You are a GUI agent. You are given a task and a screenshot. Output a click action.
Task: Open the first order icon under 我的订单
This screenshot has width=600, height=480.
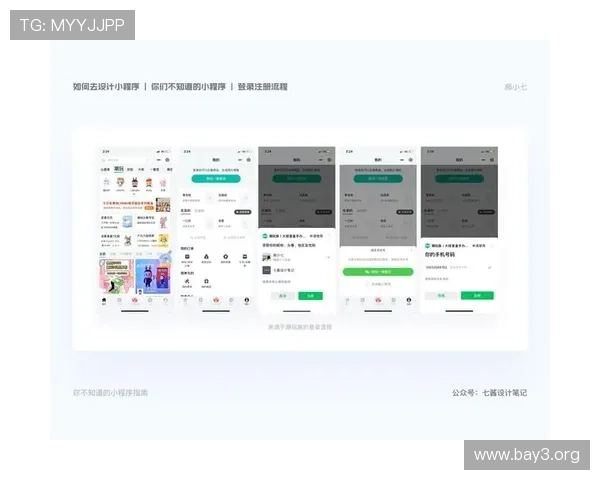tap(187, 257)
